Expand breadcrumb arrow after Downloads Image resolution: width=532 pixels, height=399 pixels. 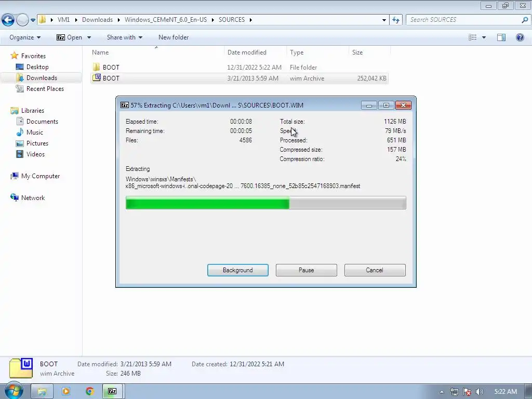pos(119,20)
